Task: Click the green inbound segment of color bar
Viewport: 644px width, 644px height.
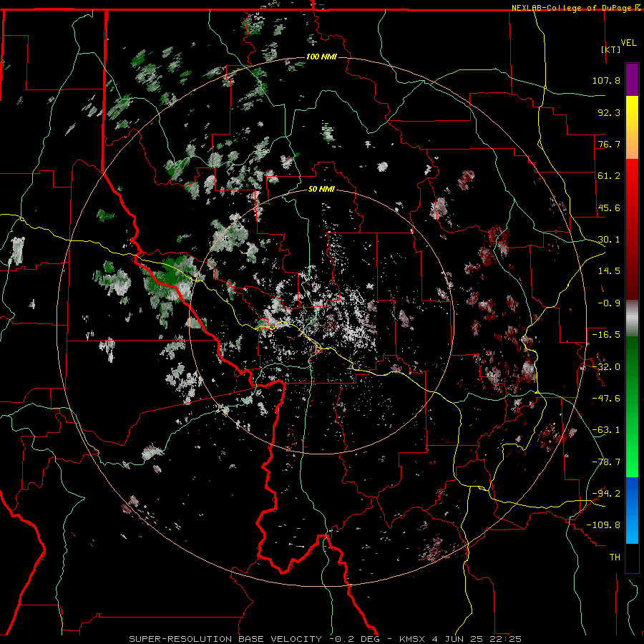Action: (x=632, y=406)
